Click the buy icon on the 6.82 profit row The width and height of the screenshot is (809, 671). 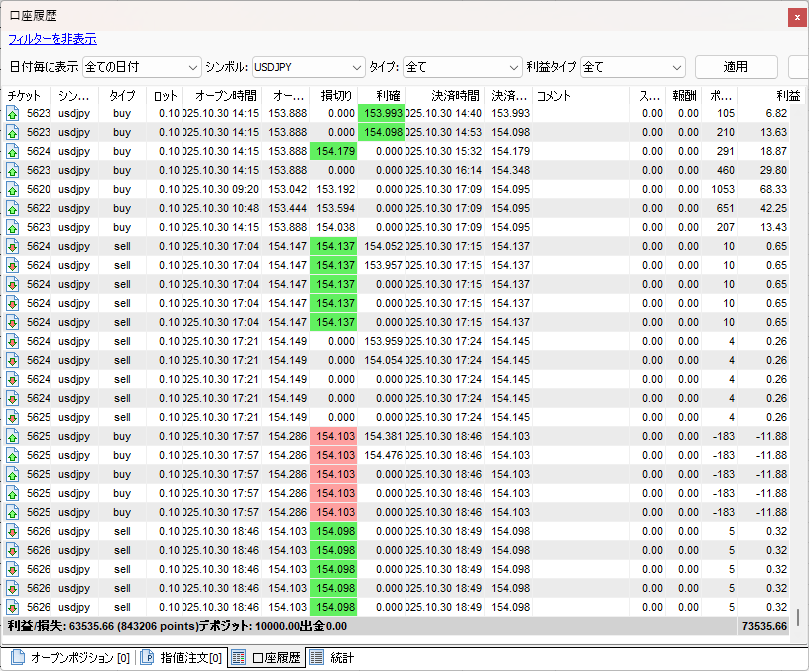pos(13,113)
